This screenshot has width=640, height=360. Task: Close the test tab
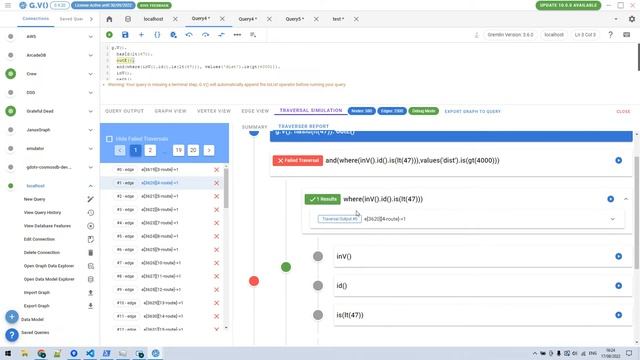coord(356,19)
